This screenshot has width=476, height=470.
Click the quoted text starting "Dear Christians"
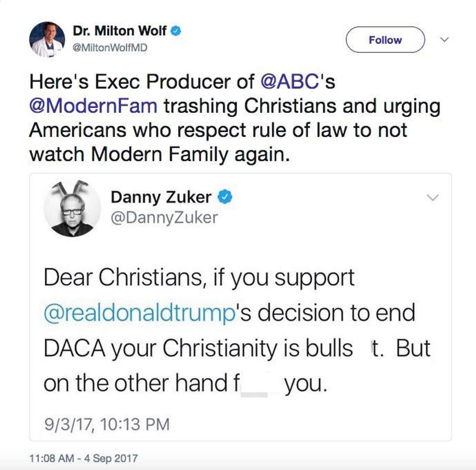[199, 277]
